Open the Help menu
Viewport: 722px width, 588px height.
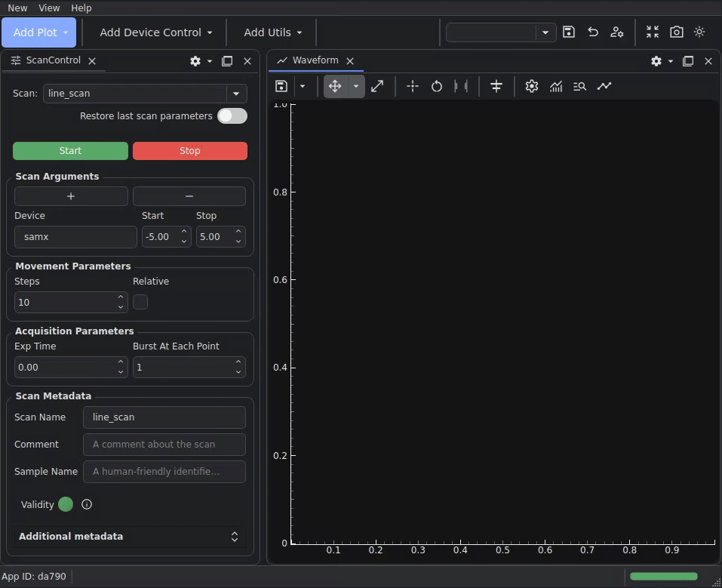pos(81,8)
